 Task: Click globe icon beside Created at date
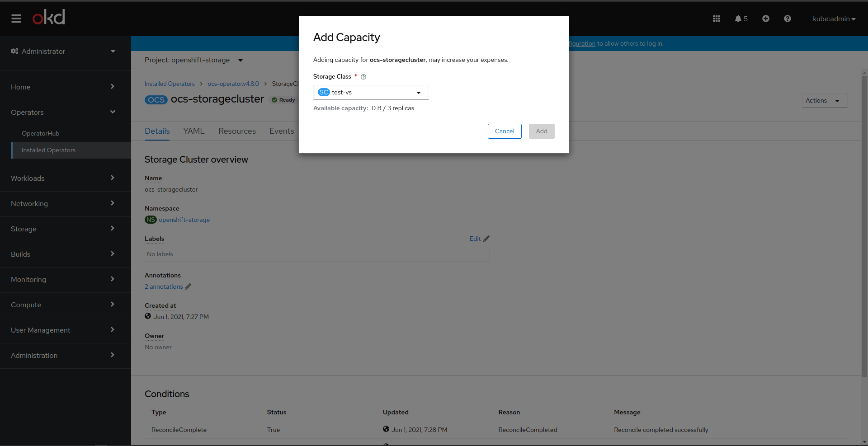point(148,316)
